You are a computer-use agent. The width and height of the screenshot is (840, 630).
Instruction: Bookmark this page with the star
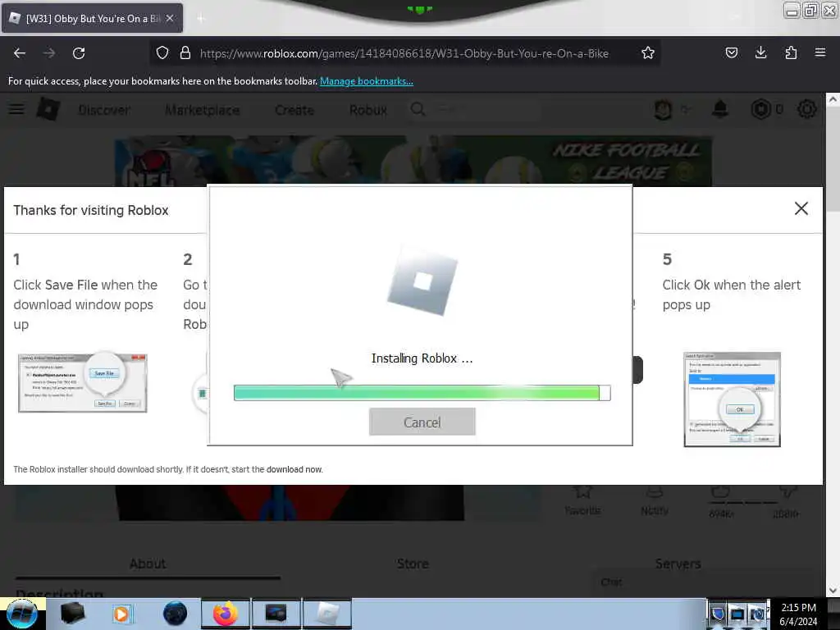648,52
